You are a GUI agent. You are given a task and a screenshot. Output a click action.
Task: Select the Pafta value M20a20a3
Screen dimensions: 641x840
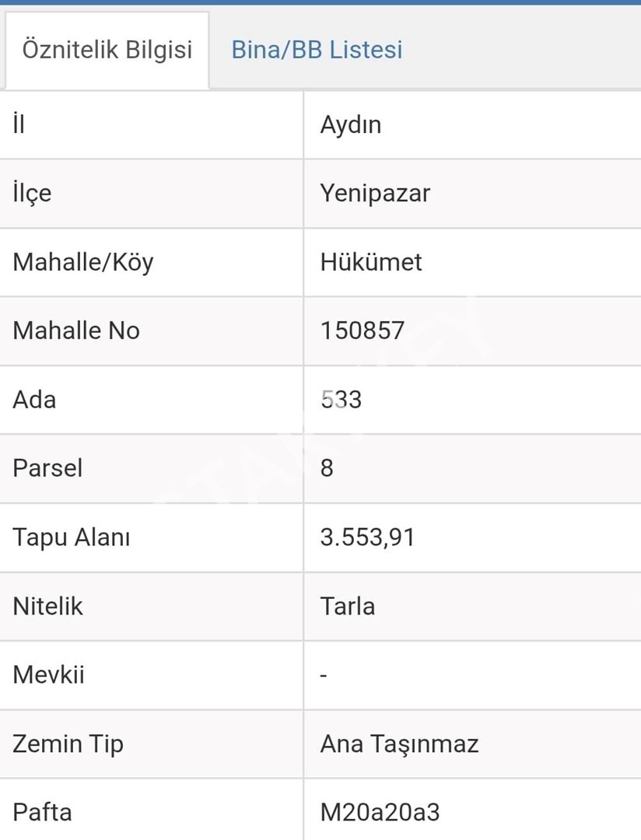point(380,812)
